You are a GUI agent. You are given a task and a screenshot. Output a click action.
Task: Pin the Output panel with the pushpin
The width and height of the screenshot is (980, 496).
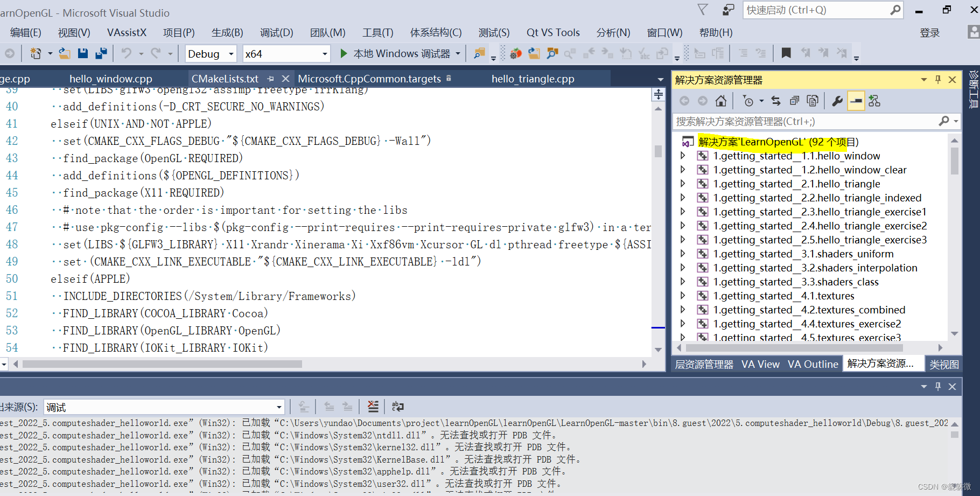[x=938, y=387]
